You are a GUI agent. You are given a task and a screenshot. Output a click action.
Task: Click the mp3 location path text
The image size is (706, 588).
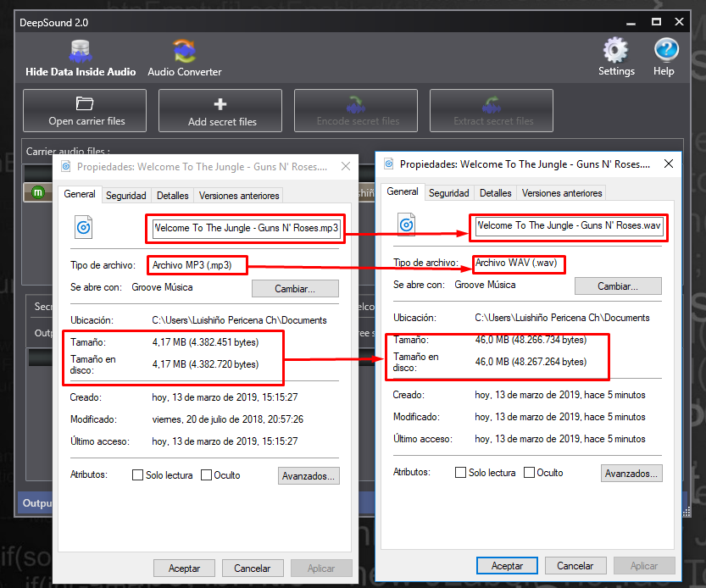point(239,320)
